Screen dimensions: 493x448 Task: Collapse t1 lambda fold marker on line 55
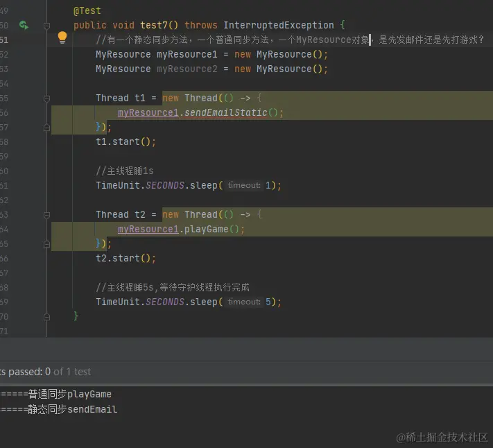coord(47,98)
